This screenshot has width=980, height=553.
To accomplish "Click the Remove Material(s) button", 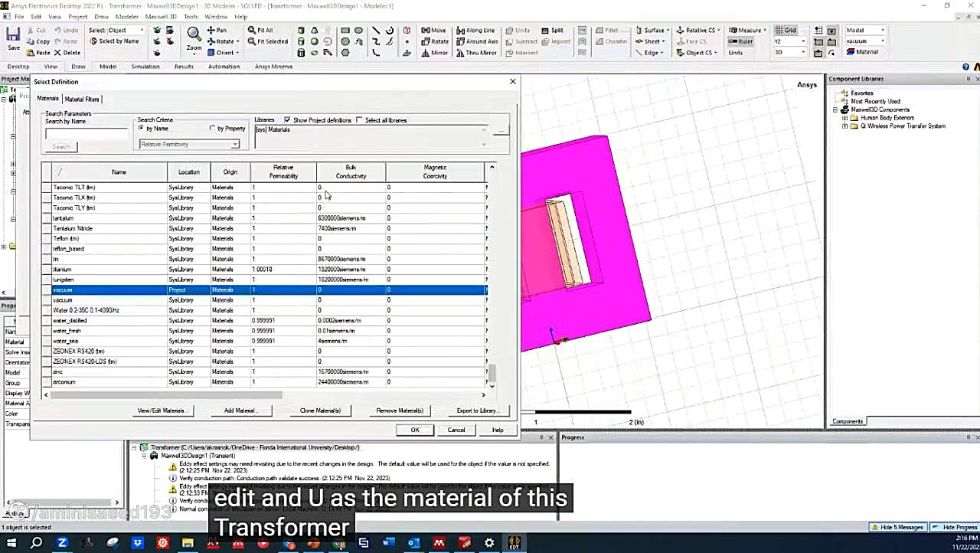I will click(400, 411).
